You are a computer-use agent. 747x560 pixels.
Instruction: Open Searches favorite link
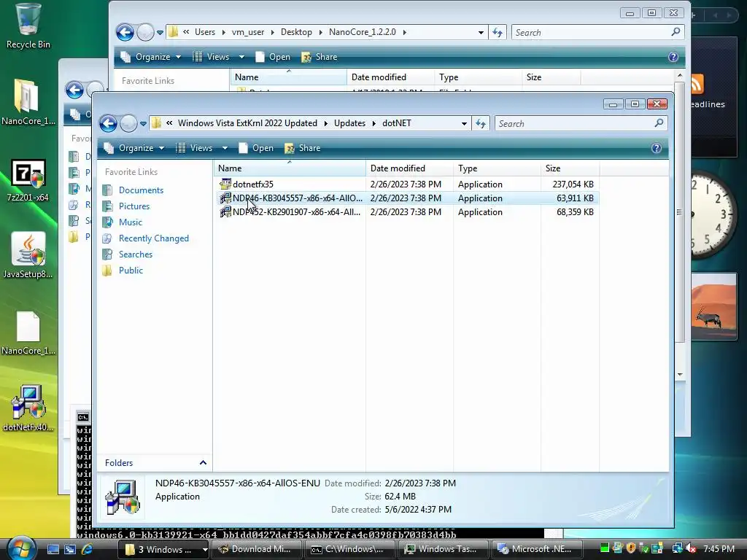(135, 254)
